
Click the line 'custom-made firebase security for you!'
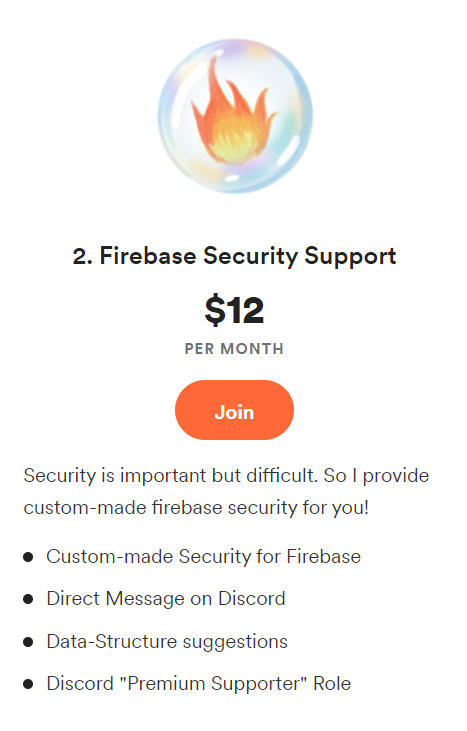[196, 508]
